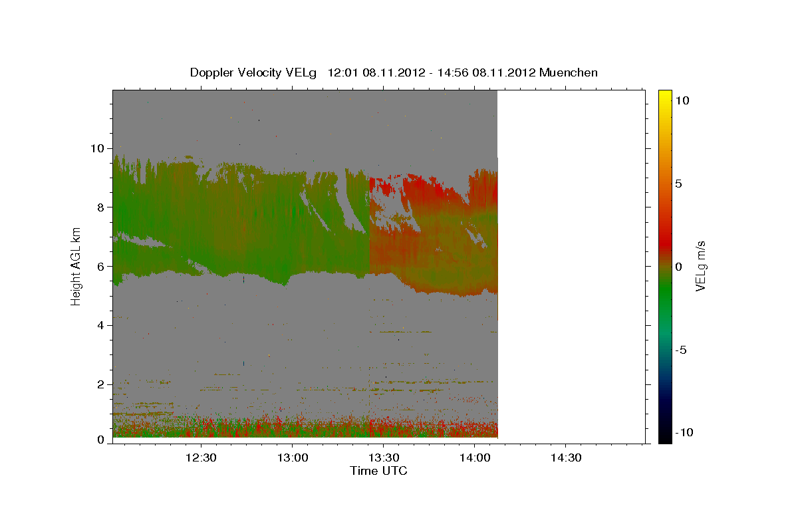The width and height of the screenshot is (798, 532).
Task: Click the 12:30 time tick label
Action: coord(201,458)
